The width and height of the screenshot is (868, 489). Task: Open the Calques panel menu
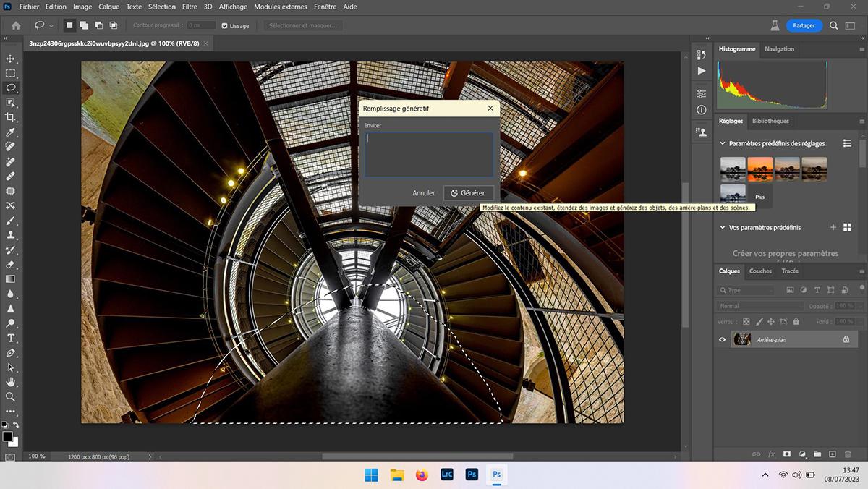pos(861,271)
